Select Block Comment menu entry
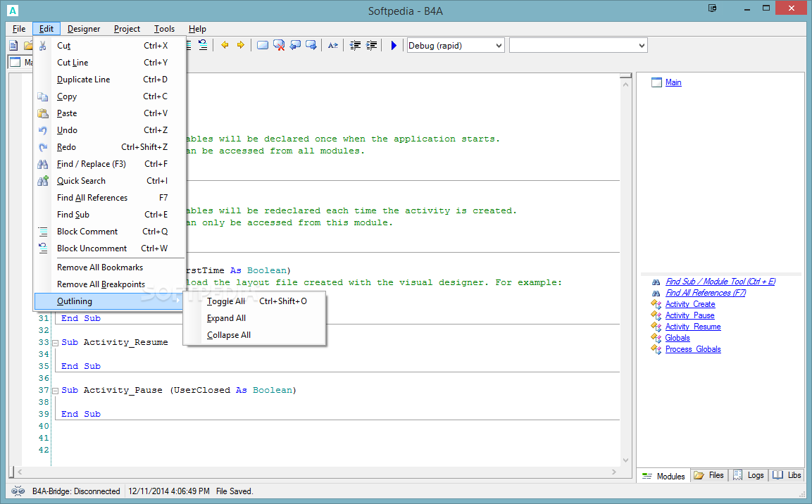812x504 pixels. coord(109,232)
